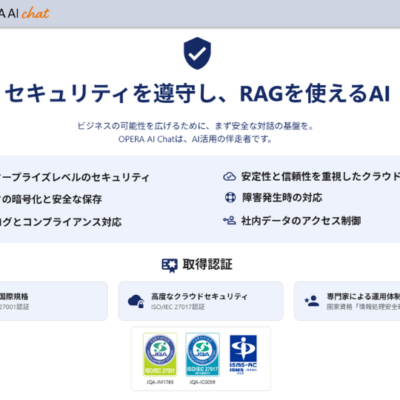The width and height of the screenshot is (400, 400).
Task: Click the グとコンプライアンス対応 feature text
Action: coord(61,222)
